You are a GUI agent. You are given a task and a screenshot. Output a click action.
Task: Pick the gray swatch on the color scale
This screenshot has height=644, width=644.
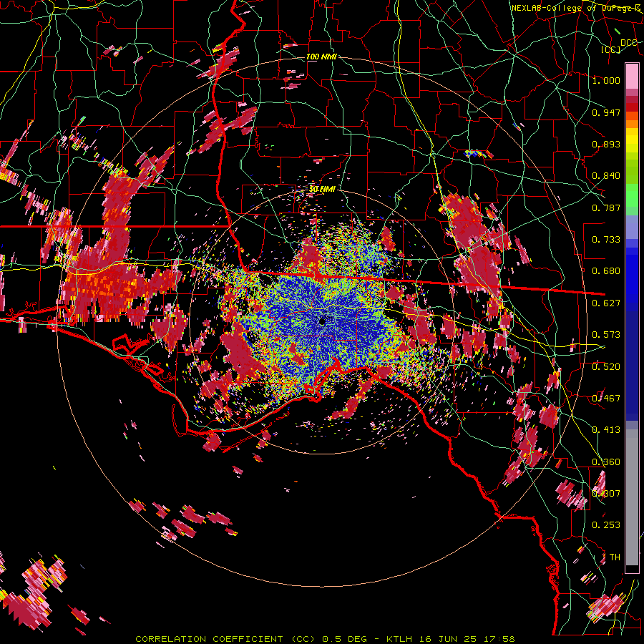632,497
